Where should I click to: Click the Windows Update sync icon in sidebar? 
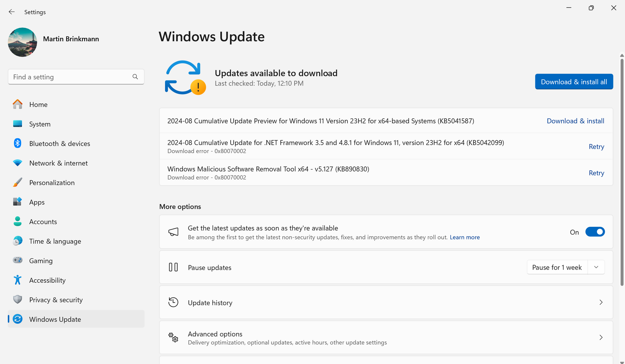click(x=17, y=319)
